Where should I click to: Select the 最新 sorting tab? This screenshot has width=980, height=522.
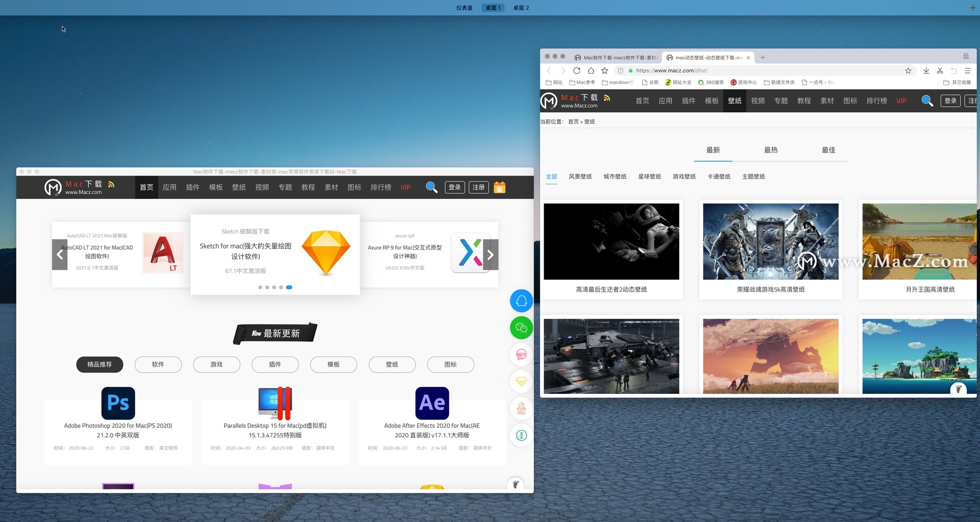pos(713,150)
